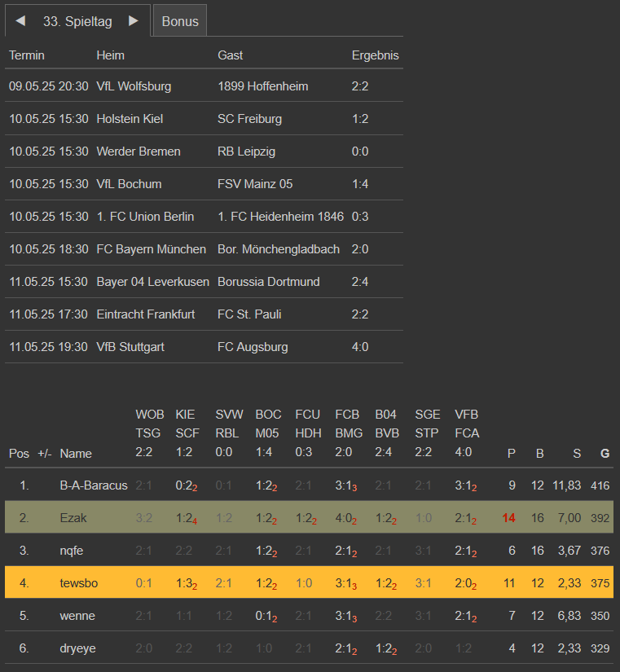Click the Pos column header
Viewport: 620px width, 672px height.
point(18,454)
